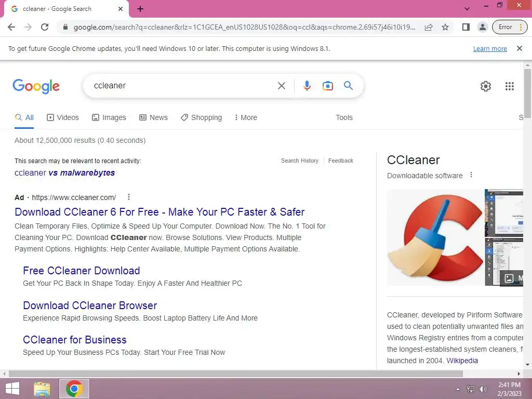Open the Chrome profile avatar icon

tap(483, 27)
